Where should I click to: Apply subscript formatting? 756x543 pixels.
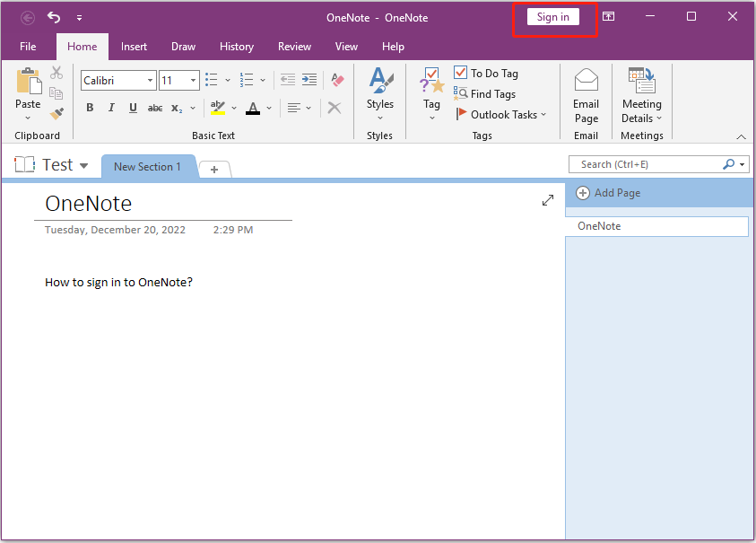177,108
